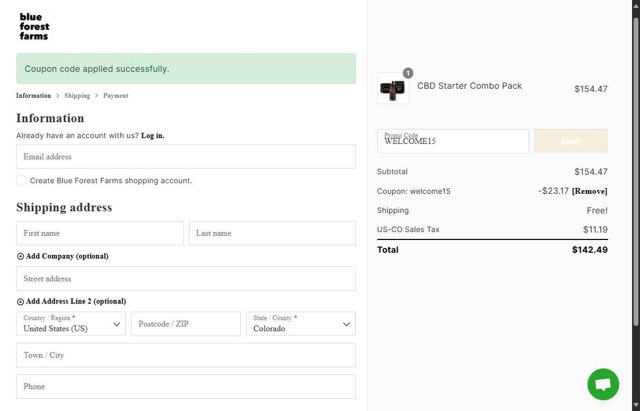The image size is (640, 411).
Task: Click the Coupon: welcome15 label
Action: [x=413, y=191]
